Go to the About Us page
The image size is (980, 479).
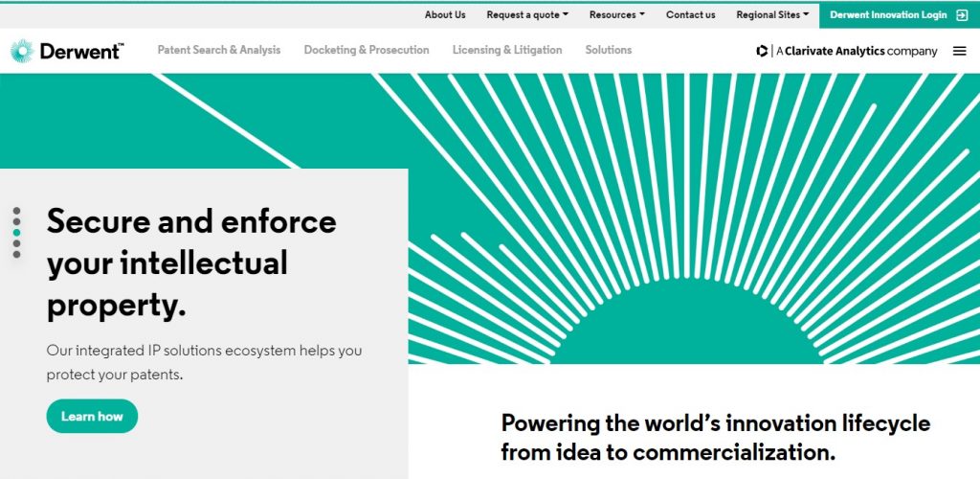click(x=445, y=15)
